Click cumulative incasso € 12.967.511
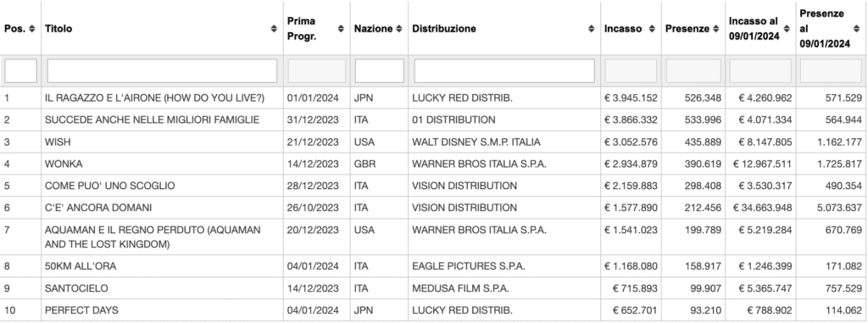868x323 pixels. pos(763,164)
